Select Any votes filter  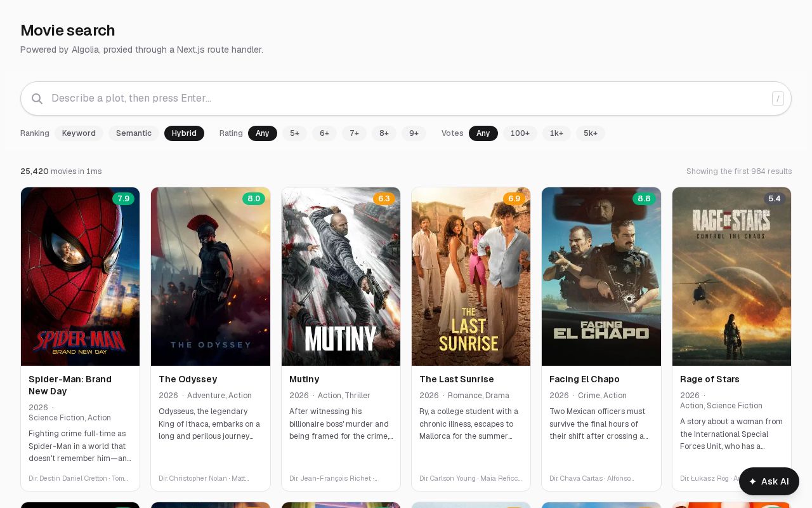[483, 133]
